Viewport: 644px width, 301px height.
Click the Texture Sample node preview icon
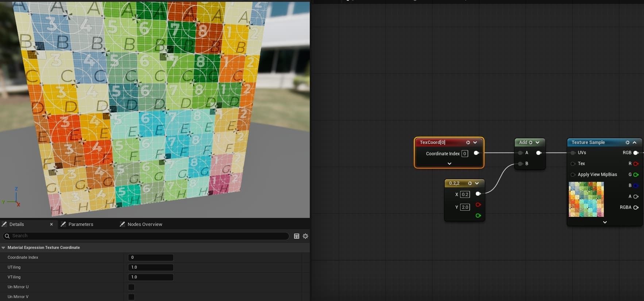tap(627, 142)
